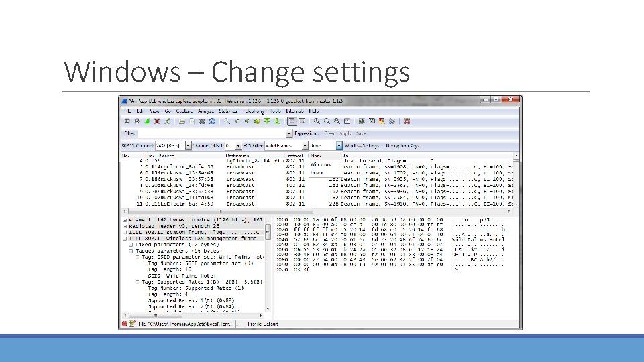Start a new live capture (green fin)
Viewport: 644px width, 362px height.
coord(147,121)
